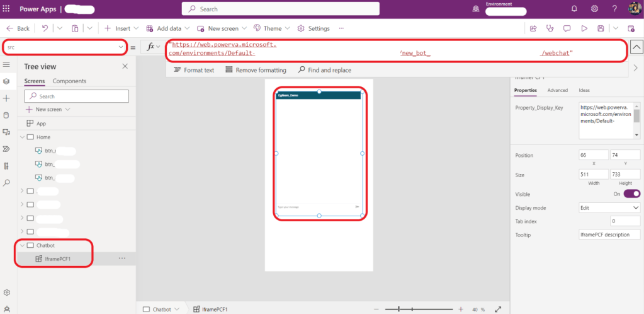Click the Back button
The height and width of the screenshot is (314, 644).
click(x=18, y=28)
